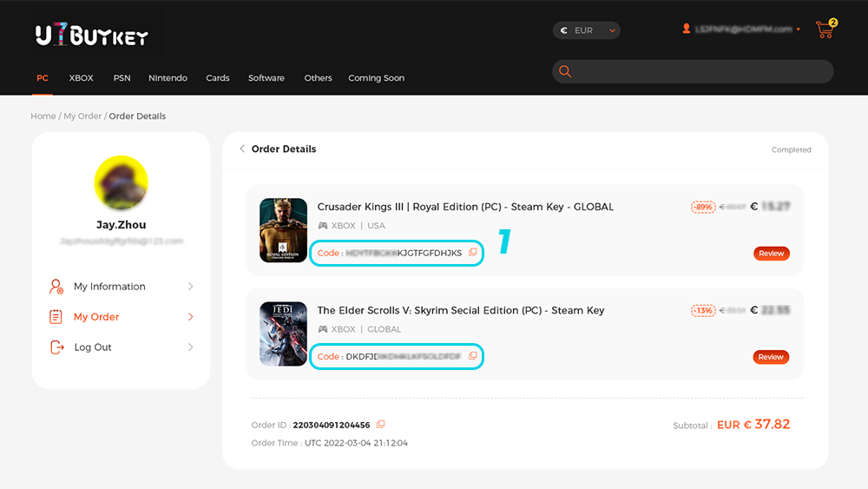Click the EUR € 37.82 subtotal
Viewport: 868px width, 489px height.
coord(753,424)
